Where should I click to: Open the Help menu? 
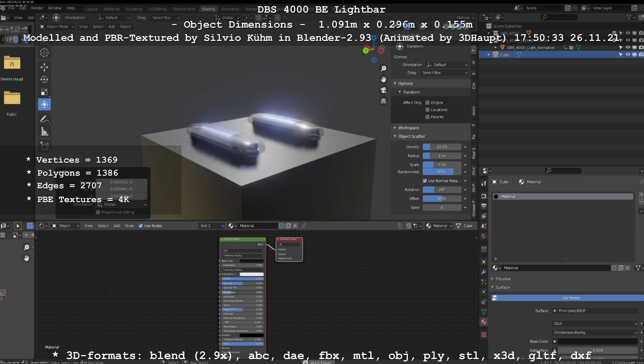tap(71, 8)
